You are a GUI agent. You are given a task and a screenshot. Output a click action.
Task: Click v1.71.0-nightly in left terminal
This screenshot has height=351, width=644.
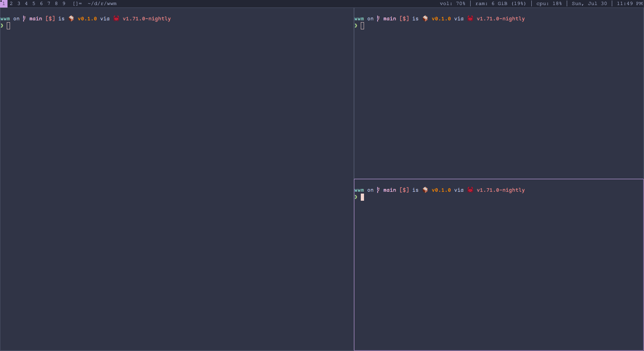(x=147, y=19)
